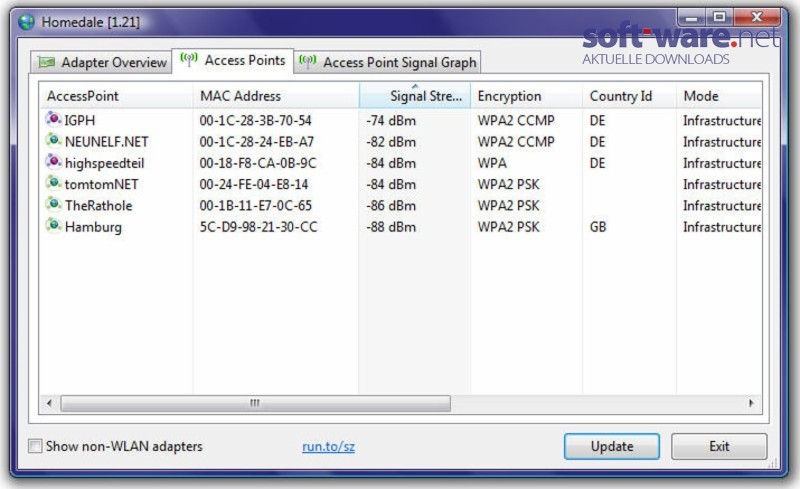Click the -82 dBm signal value
The height and width of the screenshot is (489, 800).
coord(391,141)
